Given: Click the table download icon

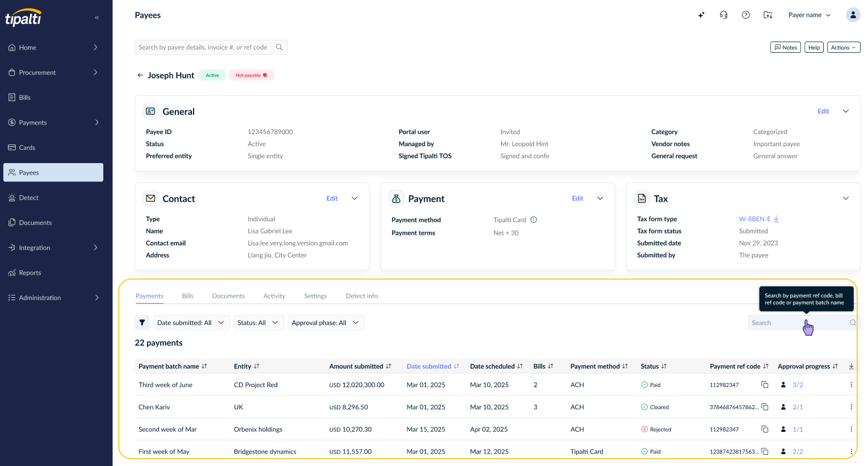Looking at the screenshot, I should coord(851,367).
